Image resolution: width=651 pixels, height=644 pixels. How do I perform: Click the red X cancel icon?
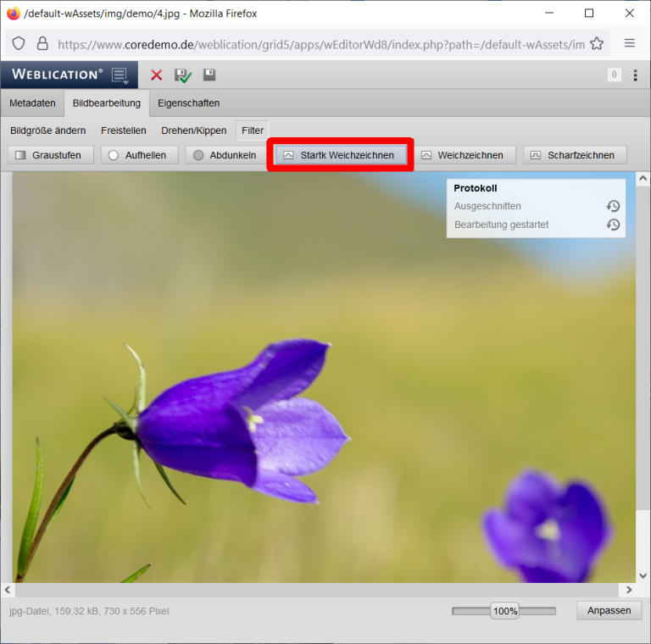pos(157,75)
